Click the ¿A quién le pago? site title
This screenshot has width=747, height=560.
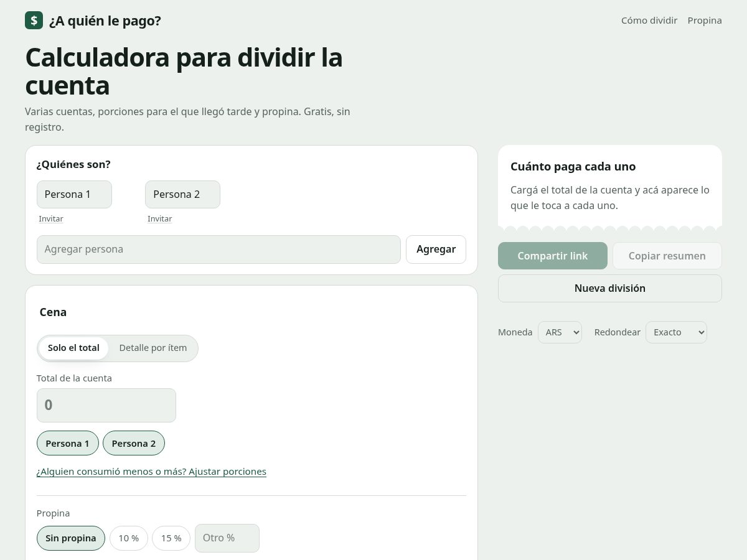tap(105, 21)
